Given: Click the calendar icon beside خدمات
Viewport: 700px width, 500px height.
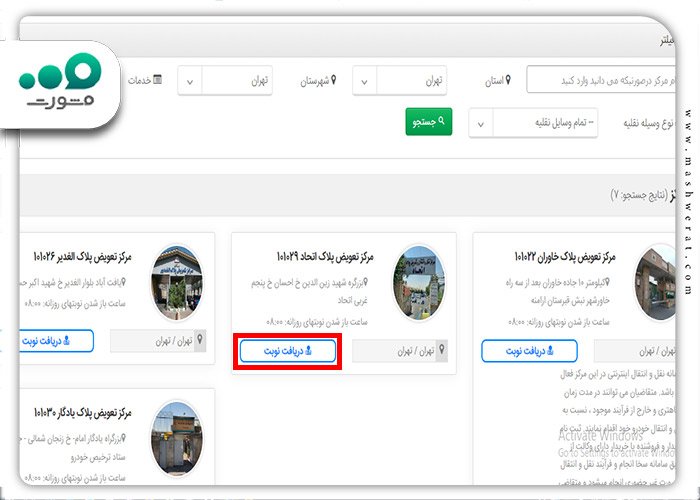Looking at the screenshot, I should (157, 79).
